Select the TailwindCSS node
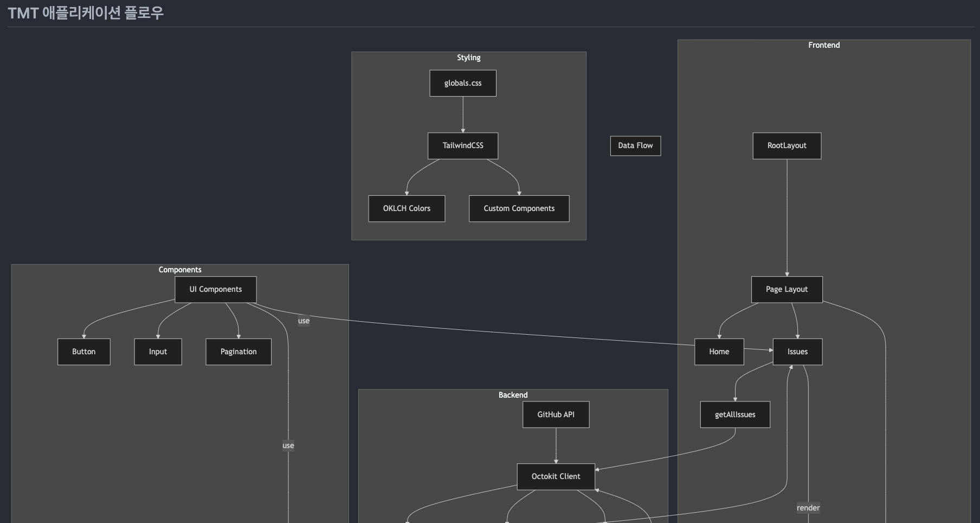This screenshot has width=980, height=523. pos(462,145)
